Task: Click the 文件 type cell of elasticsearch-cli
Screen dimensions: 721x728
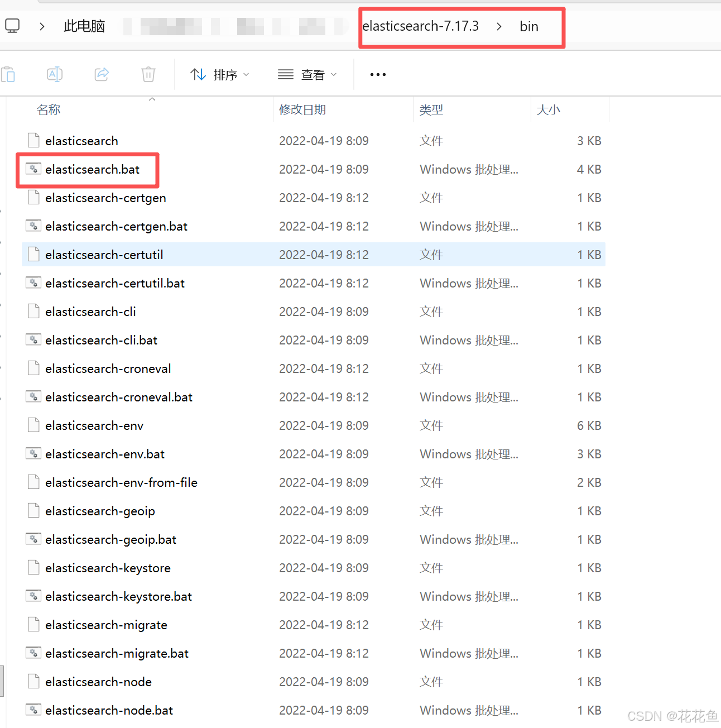Action: pos(431,312)
